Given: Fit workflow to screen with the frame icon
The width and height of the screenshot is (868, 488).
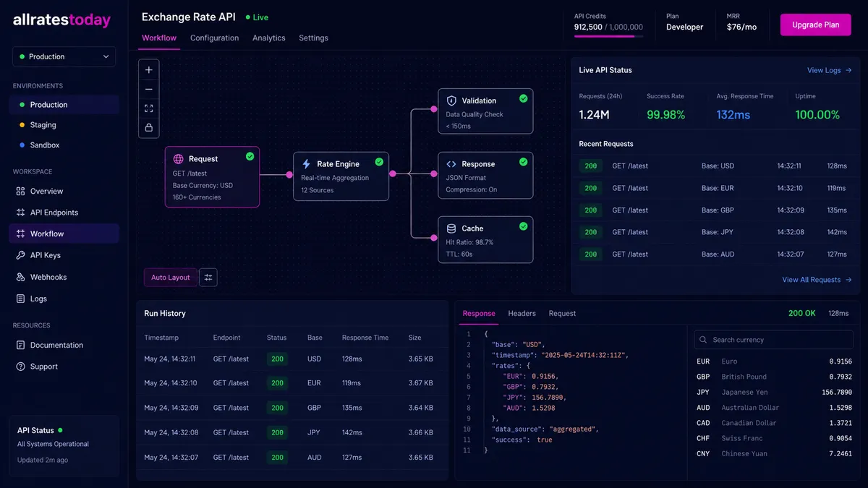Looking at the screenshot, I should pyautogui.click(x=149, y=108).
